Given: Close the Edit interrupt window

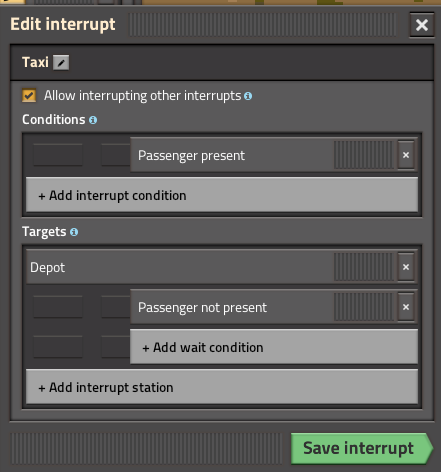Looking at the screenshot, I should (422, 25).
